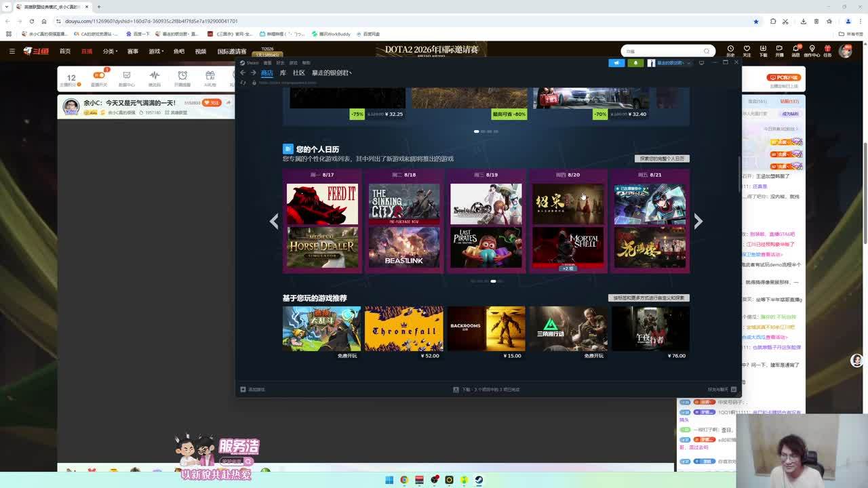Open Douyu tasks gift icon
Screen dimensions: 868x488
coord(827,51)
